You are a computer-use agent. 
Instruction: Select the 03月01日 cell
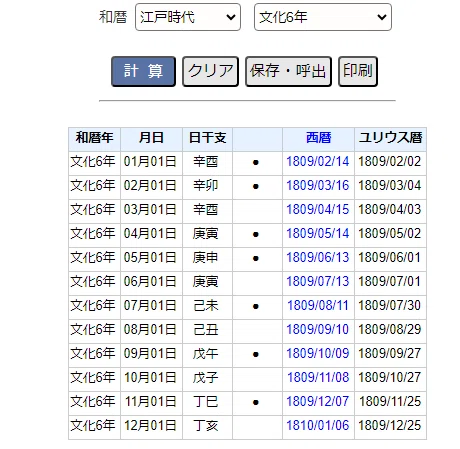click(x=151, y=210)
